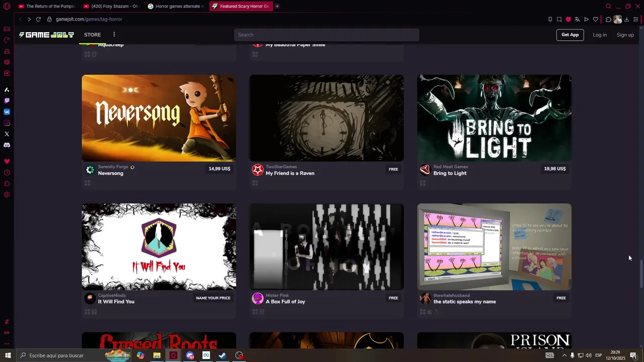Click the 14,99 US$ Neversong price

pyautogui.click(x=219, y=169)
